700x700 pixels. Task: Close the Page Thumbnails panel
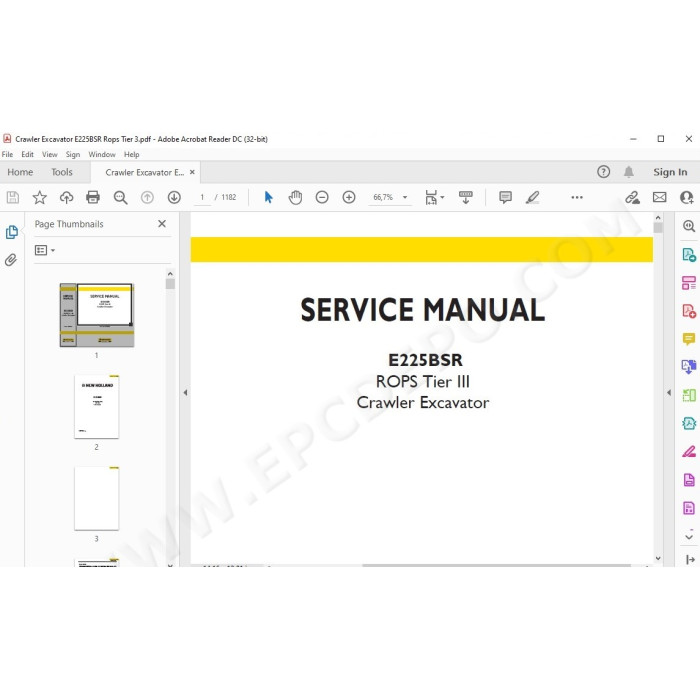[x=162, y=224]
